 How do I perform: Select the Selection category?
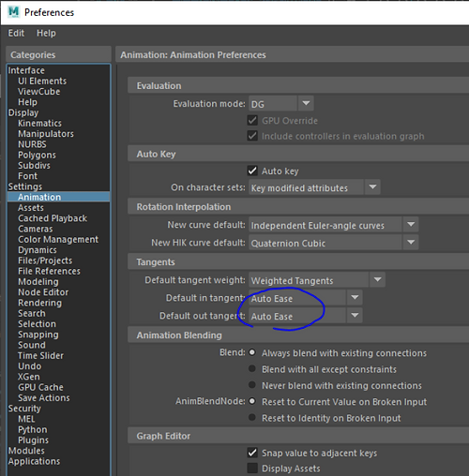click(x=37, y=323)
